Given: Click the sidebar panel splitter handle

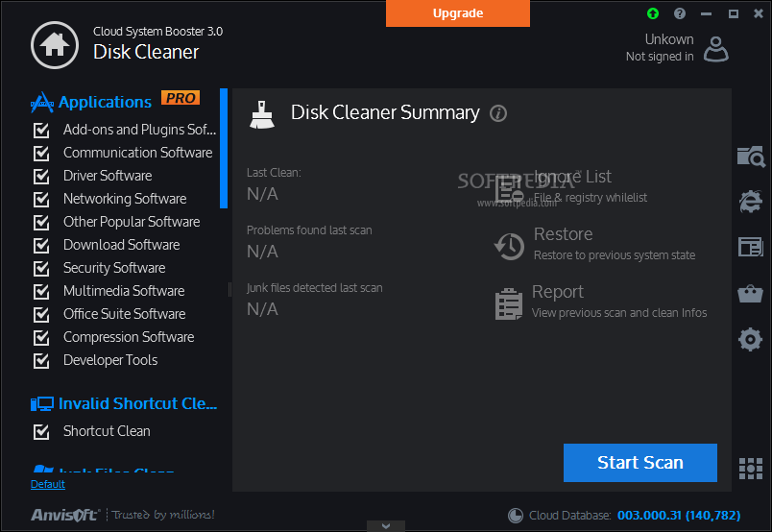Looking at the screenshot, I should coord(229,290).
